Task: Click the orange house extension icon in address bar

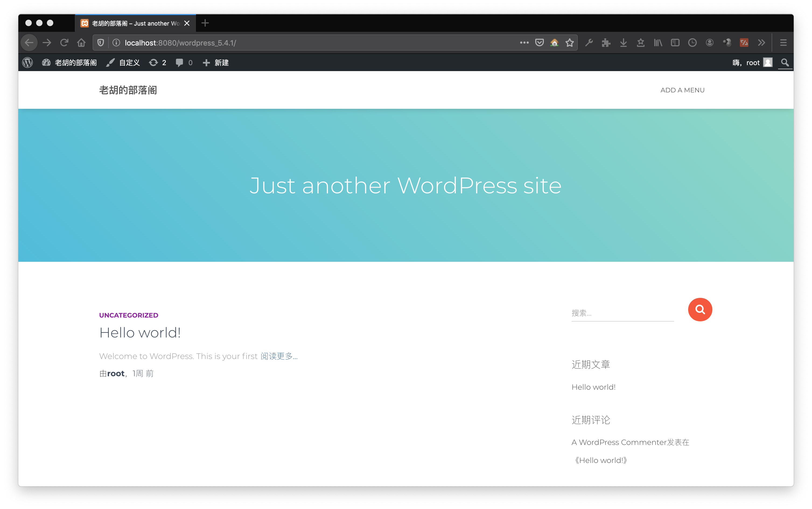Action: pos(554,43)
